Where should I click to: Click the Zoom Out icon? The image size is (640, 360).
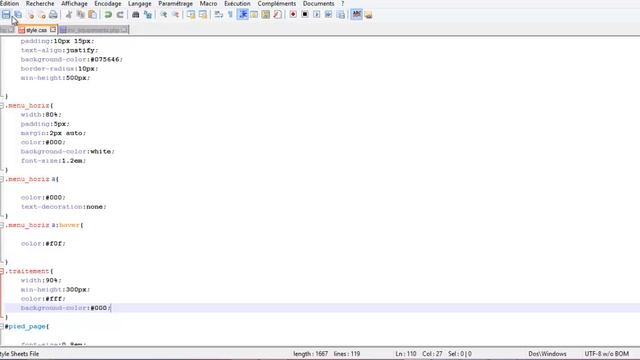[176, 15]
